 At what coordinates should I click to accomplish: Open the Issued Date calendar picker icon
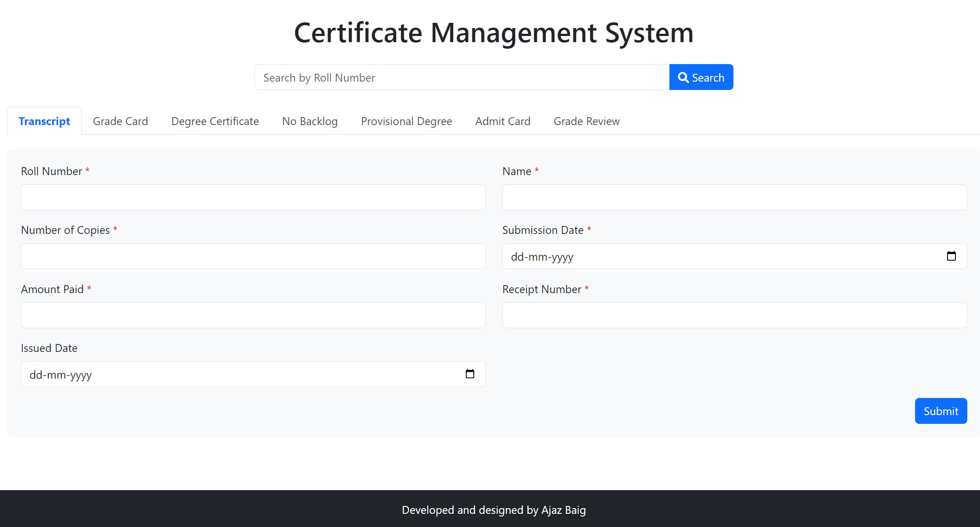(x=470, y=373)
